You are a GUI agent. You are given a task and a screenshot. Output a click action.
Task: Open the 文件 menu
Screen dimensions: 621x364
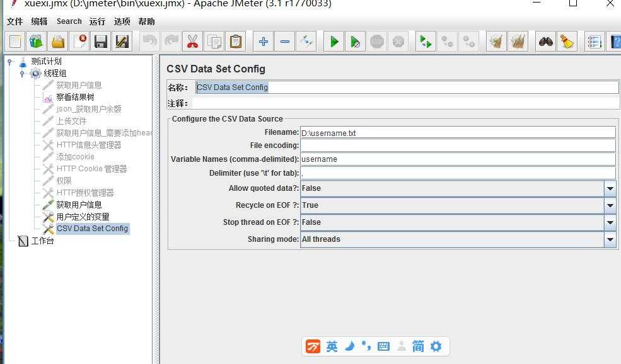[x=15, y=21]
